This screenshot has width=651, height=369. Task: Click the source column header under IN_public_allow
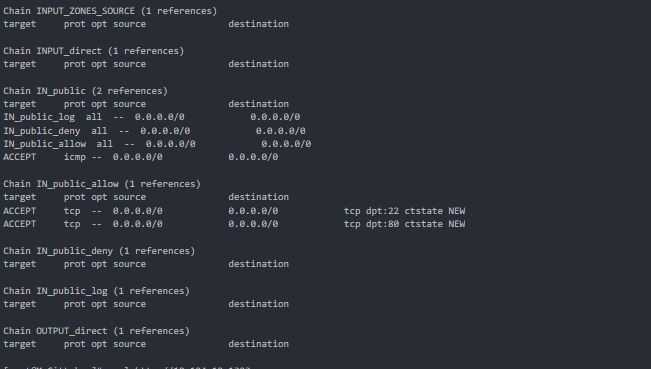(130, 197)
